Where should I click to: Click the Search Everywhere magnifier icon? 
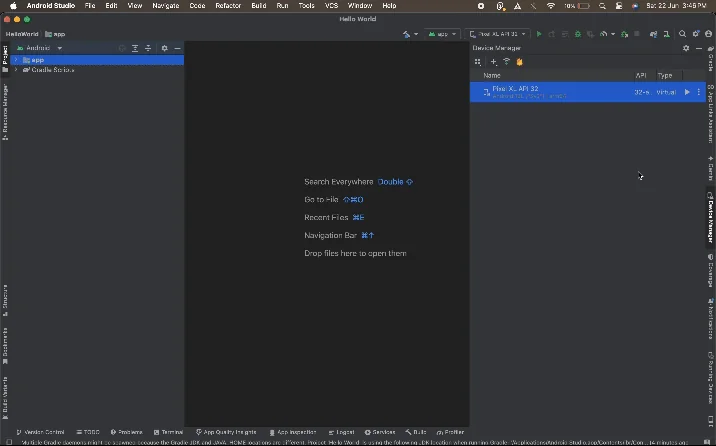[682, 34]
